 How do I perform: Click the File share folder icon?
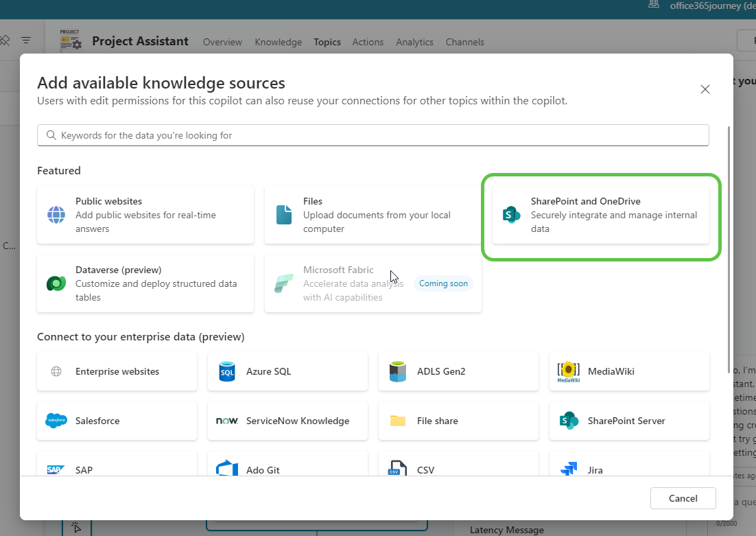pos(398,421)
